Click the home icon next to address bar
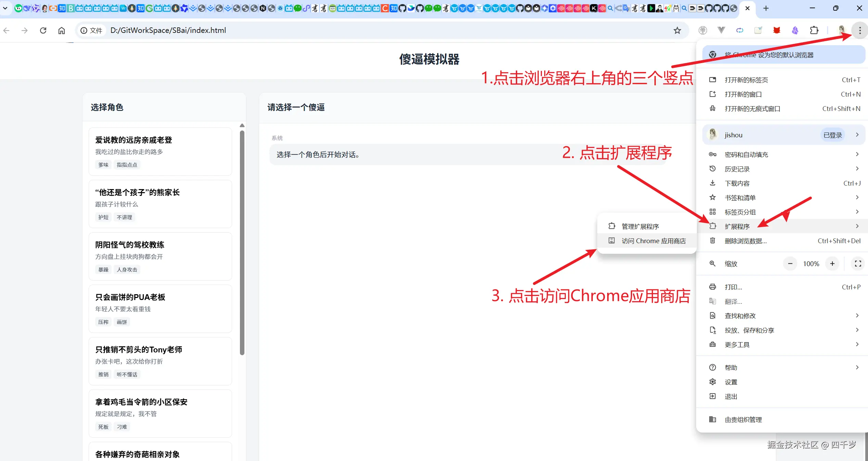The image size is (868, 461). coord(62,30)
